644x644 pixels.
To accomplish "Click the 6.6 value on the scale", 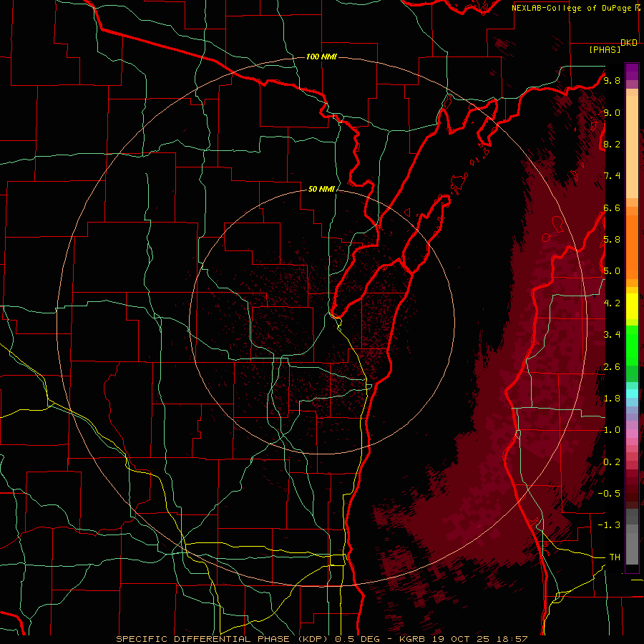I will coord(612,208).
